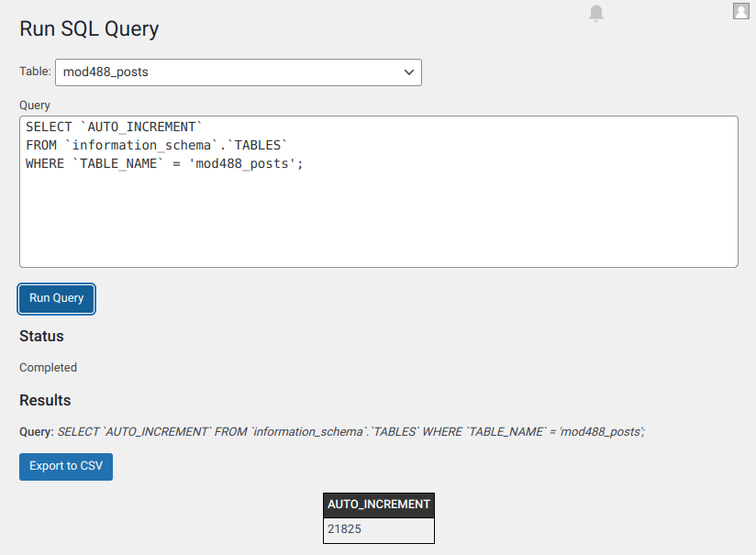Click the Run SQL Query page heading
The height and width of the screenshot is (555, 756).
click(x=89, y=29)
